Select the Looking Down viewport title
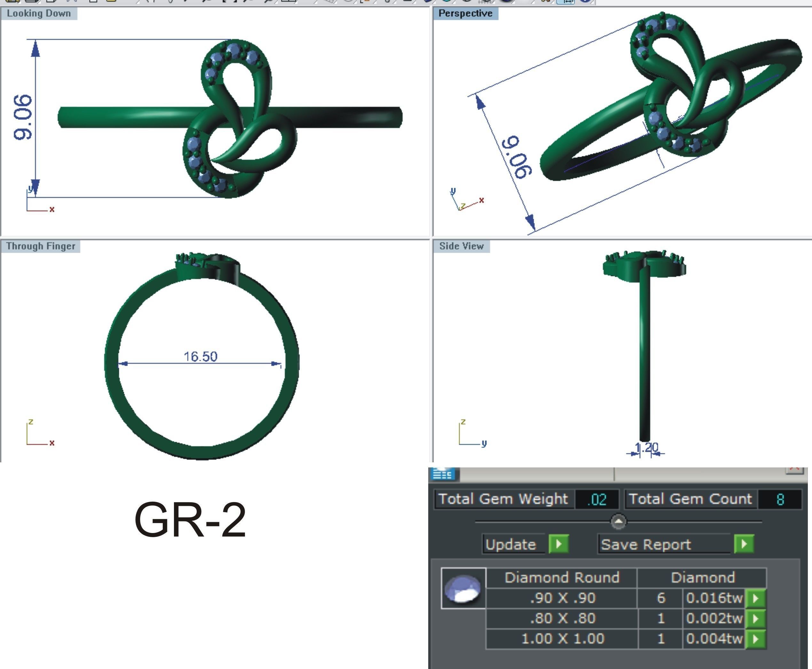Viewport: 812px width, 669px height. click(x=38, y=13)
